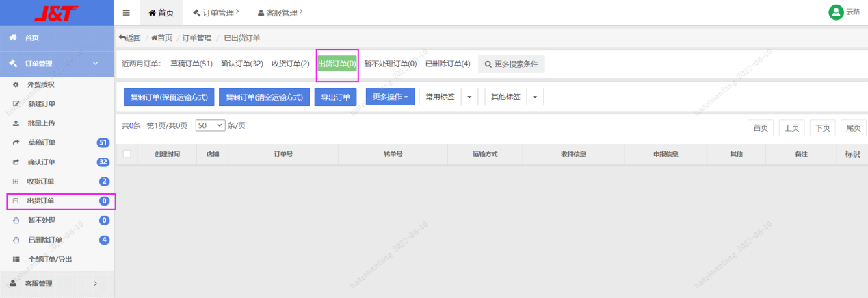Click the 订单管理 breadcrumb link

point(197,38)
